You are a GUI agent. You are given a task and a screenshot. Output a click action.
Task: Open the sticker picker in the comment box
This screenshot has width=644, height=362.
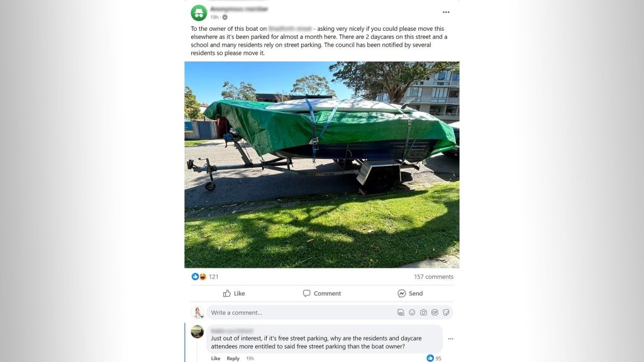coord(446,312)
